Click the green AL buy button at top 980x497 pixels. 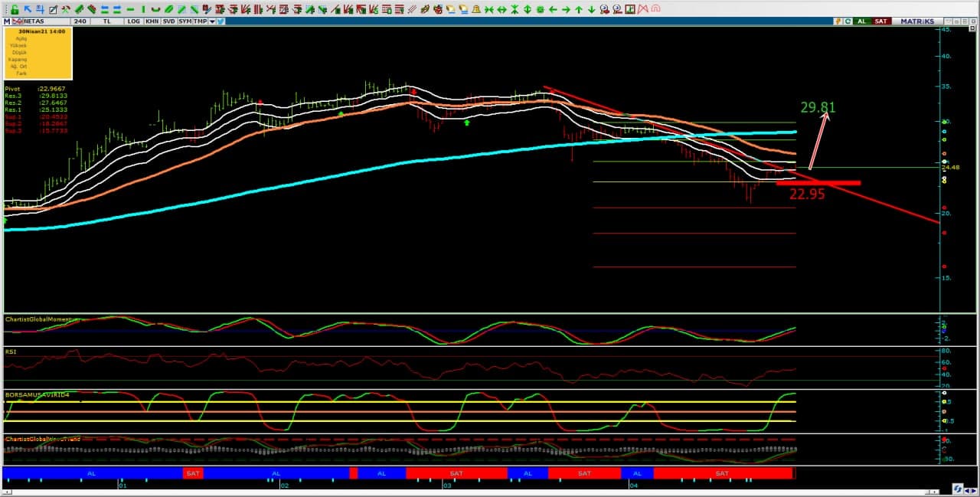862,21
